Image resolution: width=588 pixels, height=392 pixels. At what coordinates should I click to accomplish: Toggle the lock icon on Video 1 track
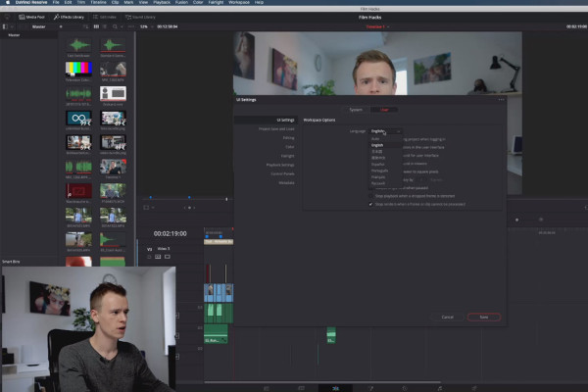149,257
